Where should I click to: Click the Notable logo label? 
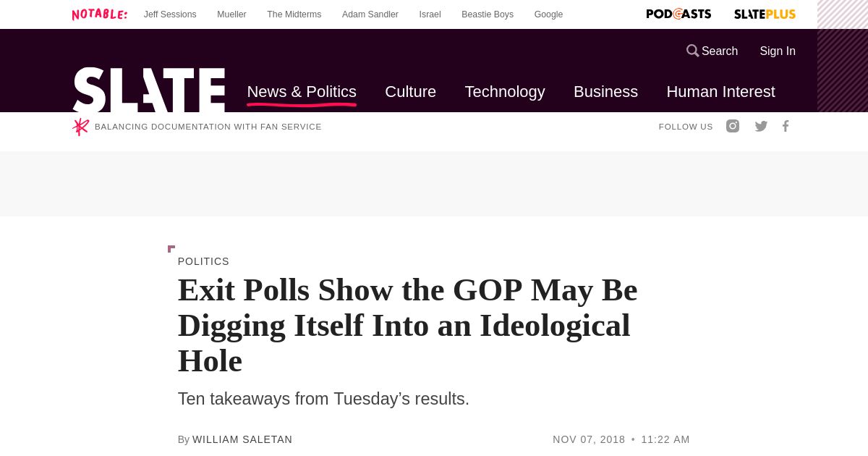point(100,14)
